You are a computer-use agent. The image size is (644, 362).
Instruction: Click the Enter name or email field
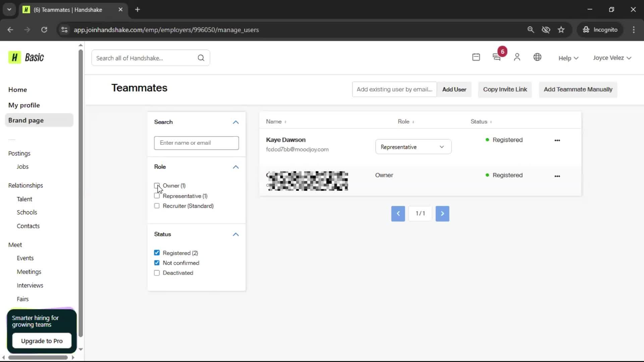coord(197,143)
